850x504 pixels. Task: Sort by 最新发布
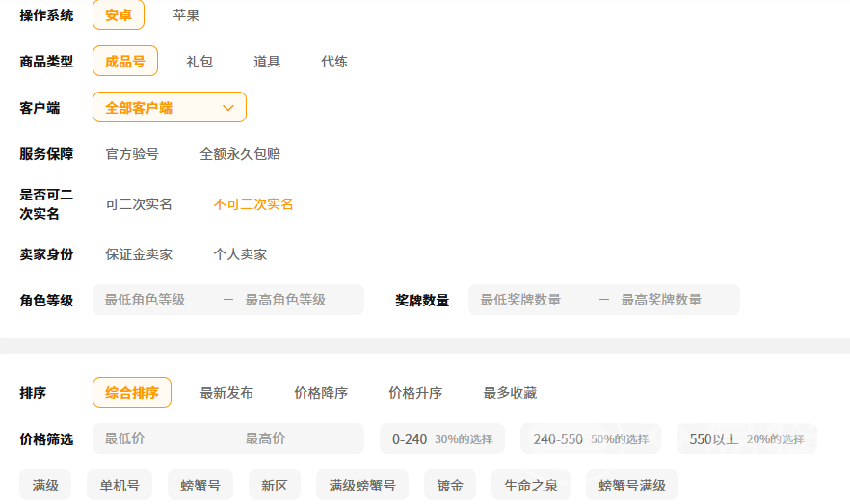coord(226,393)
